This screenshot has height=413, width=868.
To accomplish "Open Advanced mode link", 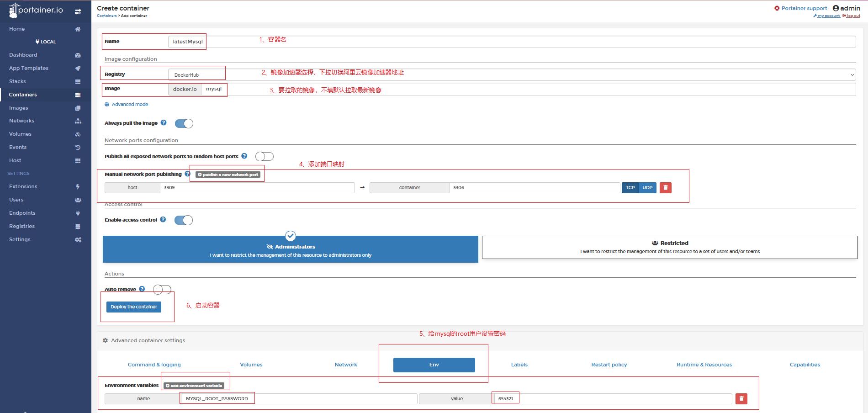I will tap(127, 105).
